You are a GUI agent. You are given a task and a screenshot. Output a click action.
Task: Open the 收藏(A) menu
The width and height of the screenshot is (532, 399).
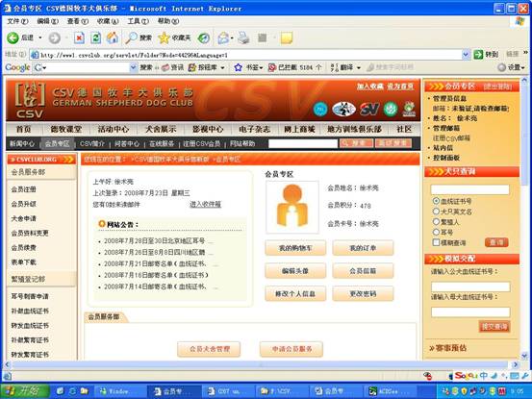click(108, 21)
